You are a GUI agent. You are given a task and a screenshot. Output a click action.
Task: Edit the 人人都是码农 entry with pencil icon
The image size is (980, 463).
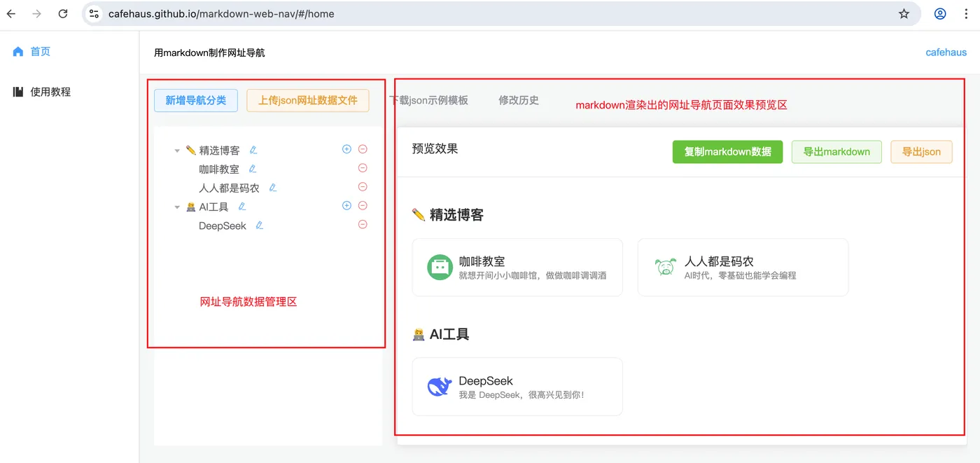pyautogui.click(x=273, y=188)
